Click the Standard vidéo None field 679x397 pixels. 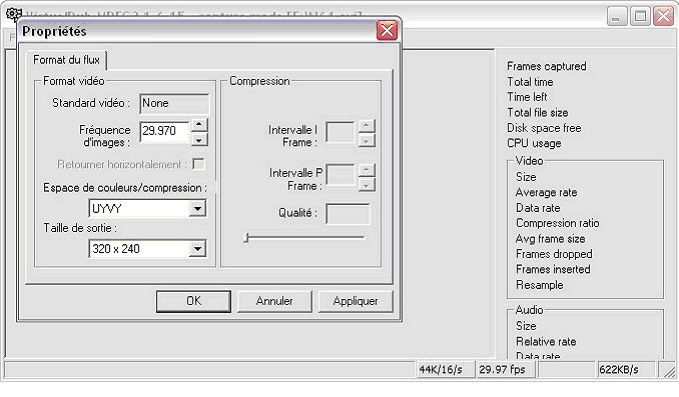click(174, 104)
